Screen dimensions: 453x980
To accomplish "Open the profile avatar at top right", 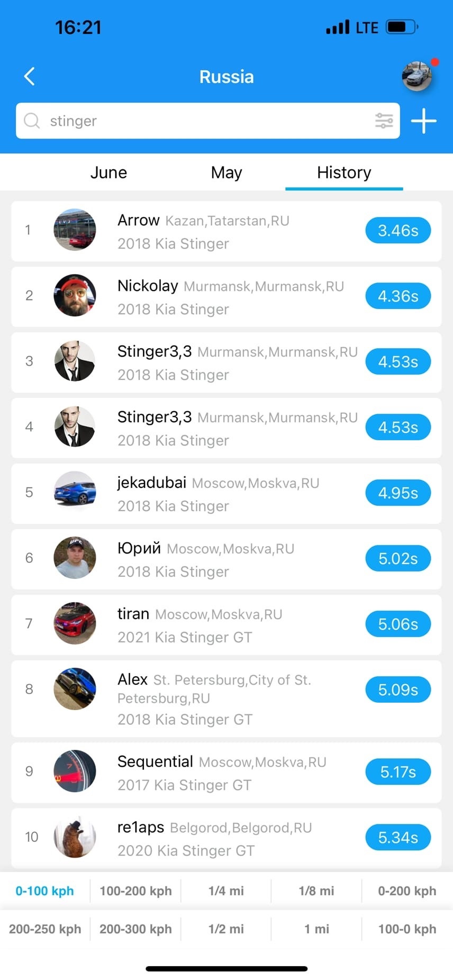I will 417,76.
